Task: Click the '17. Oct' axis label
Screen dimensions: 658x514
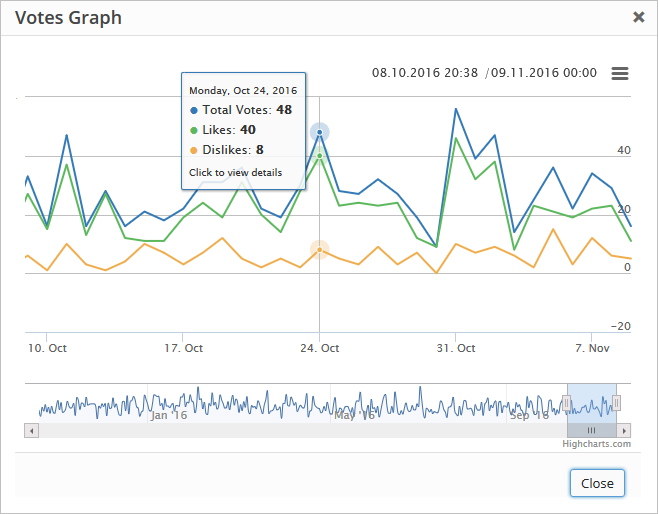Action: point(183,348)
